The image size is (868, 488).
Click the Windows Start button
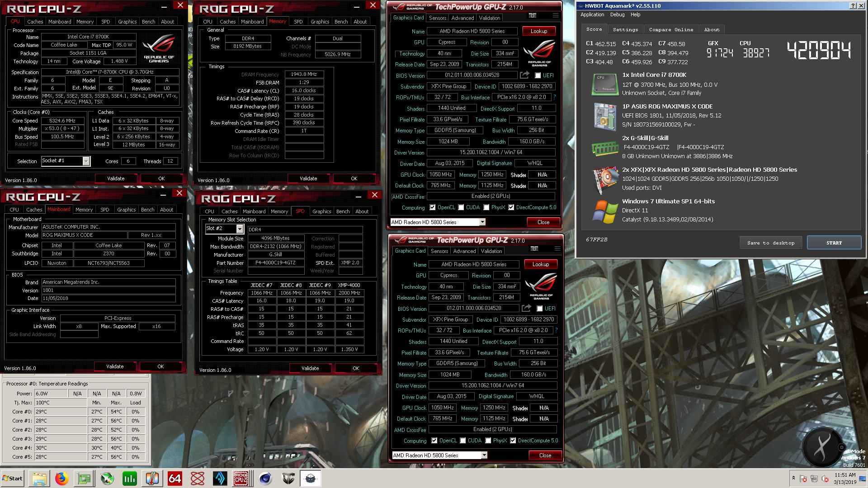[x=13, y=479]
